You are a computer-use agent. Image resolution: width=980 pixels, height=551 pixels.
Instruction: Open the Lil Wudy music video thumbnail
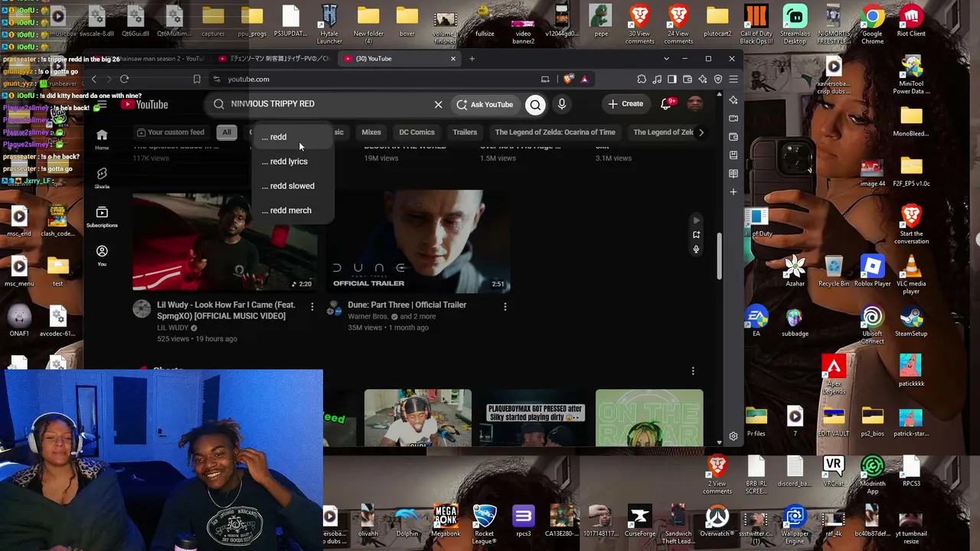point(224,242)
